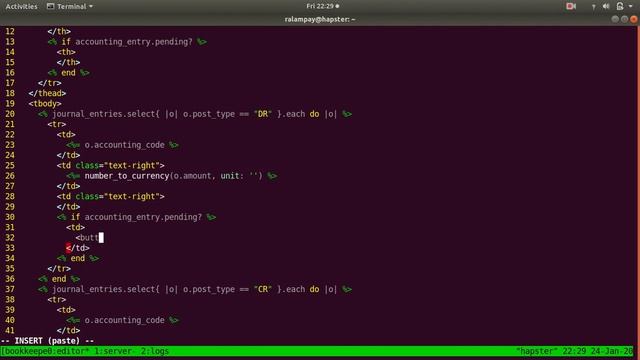Viewport: 640px width, 360px height.
Task: Maximize the terminal window
Action: point(624,19)
